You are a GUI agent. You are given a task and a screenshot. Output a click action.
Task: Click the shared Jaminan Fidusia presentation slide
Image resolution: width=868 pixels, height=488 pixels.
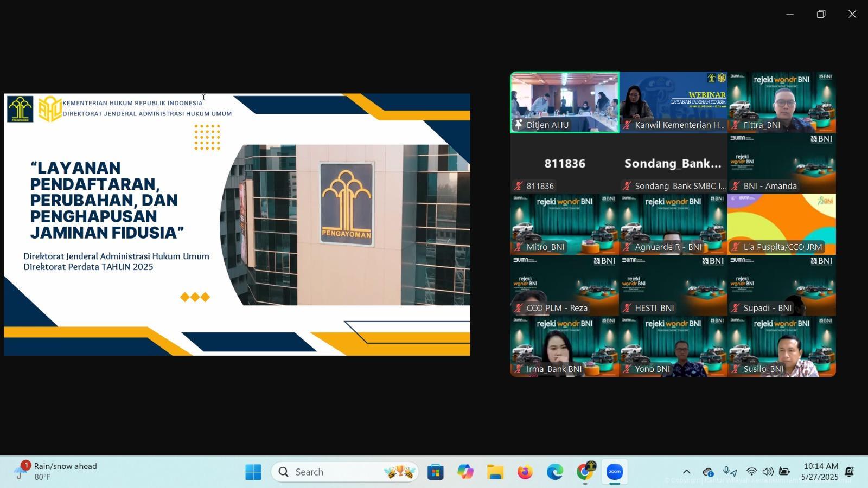(x=237, y=224)
